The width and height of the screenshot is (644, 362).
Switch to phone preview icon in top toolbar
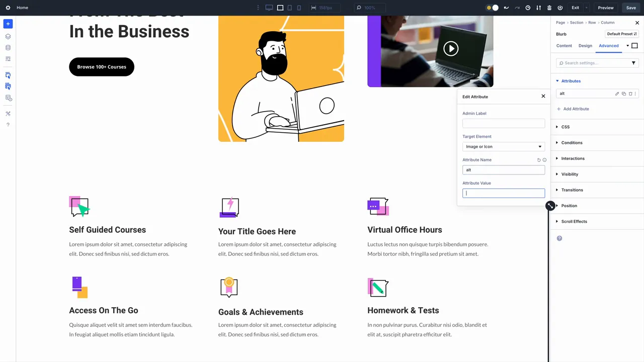click(x=299, y=8)
